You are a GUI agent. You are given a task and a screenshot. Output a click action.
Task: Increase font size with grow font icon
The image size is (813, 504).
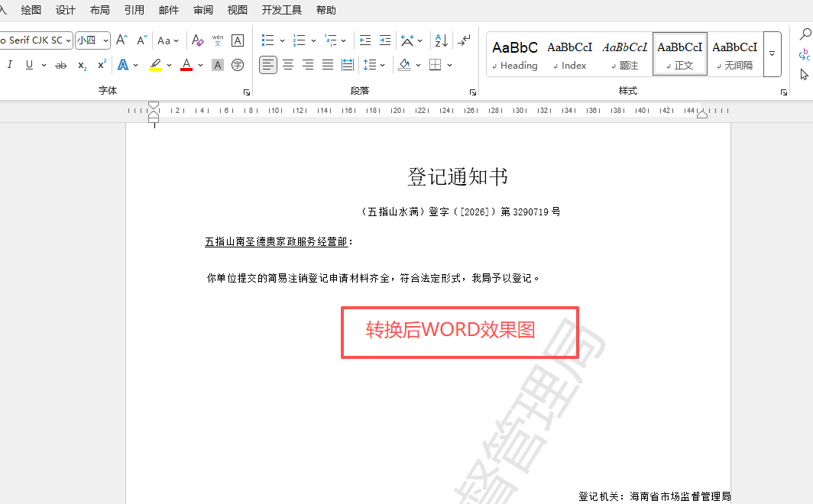pos(121,40)
